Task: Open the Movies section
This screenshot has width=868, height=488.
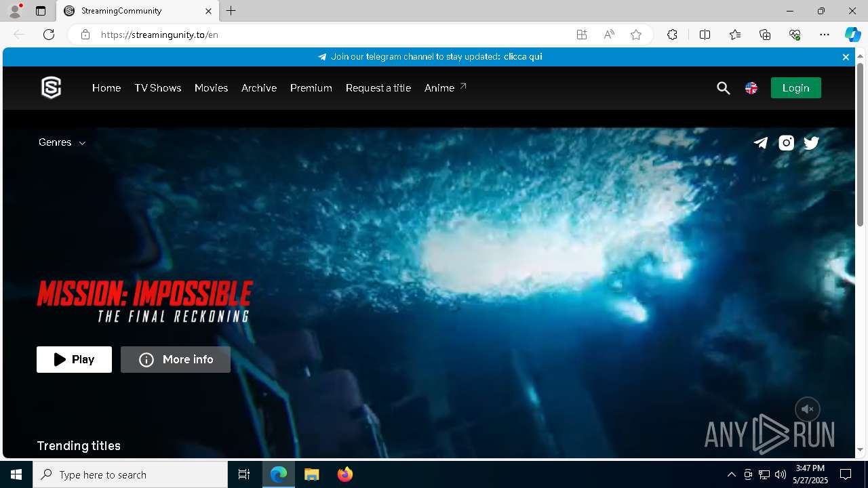Action: [x=211, y=88]
